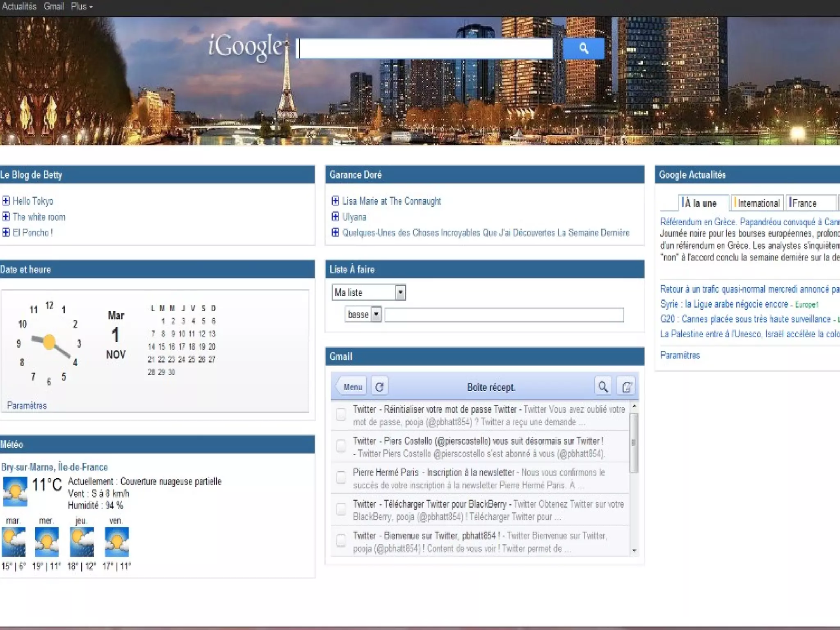Select the Pierre Hermé Paris email checkbox
This screenshot has width=840, height=630.
coord(341,477)
